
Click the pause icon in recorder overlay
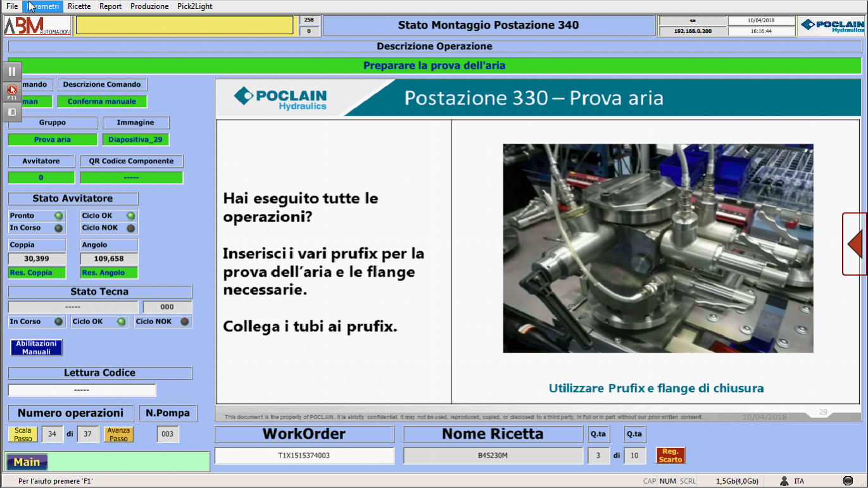click(12, 72)
